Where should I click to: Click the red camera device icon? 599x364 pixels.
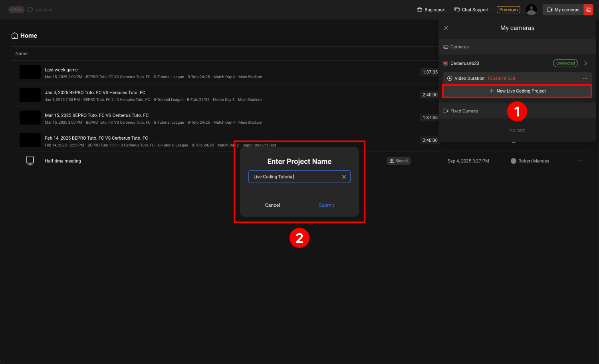[588, 10]
